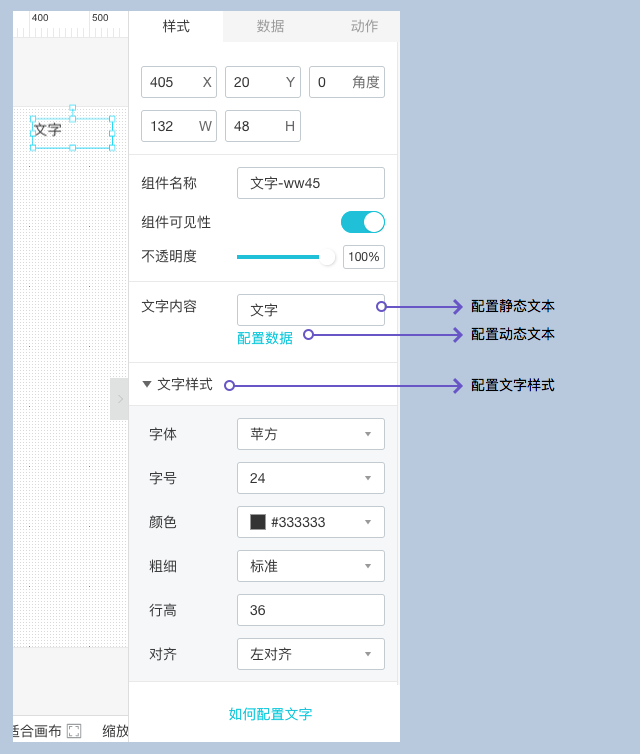Click the 文字内容 text input

pos(310,310)
